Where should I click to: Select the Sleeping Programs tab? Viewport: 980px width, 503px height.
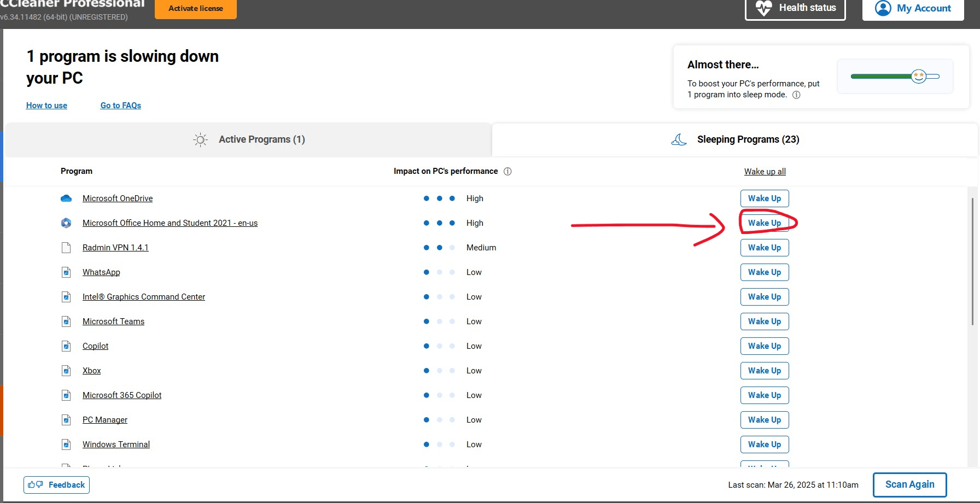(735, 139)
